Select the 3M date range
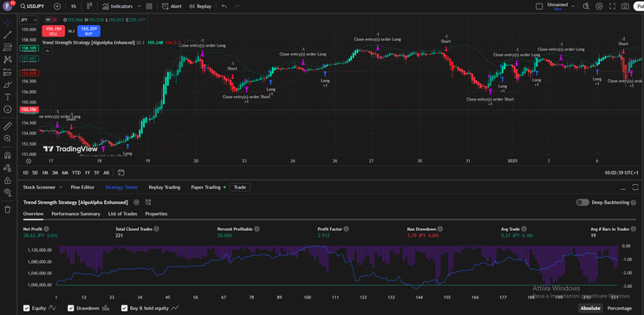 tap(55, 173)
